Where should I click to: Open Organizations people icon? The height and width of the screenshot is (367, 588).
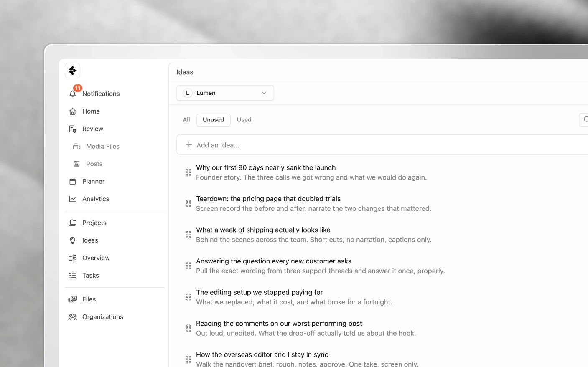73,317
